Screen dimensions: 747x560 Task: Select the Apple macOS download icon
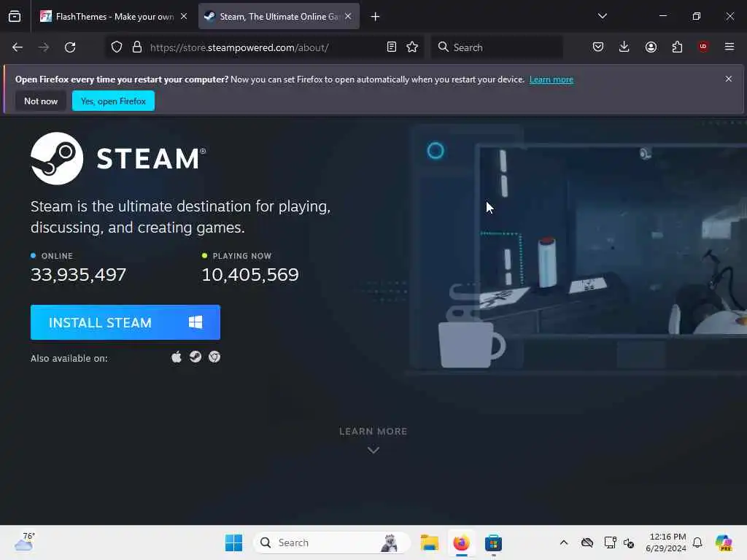click(177, 357)
